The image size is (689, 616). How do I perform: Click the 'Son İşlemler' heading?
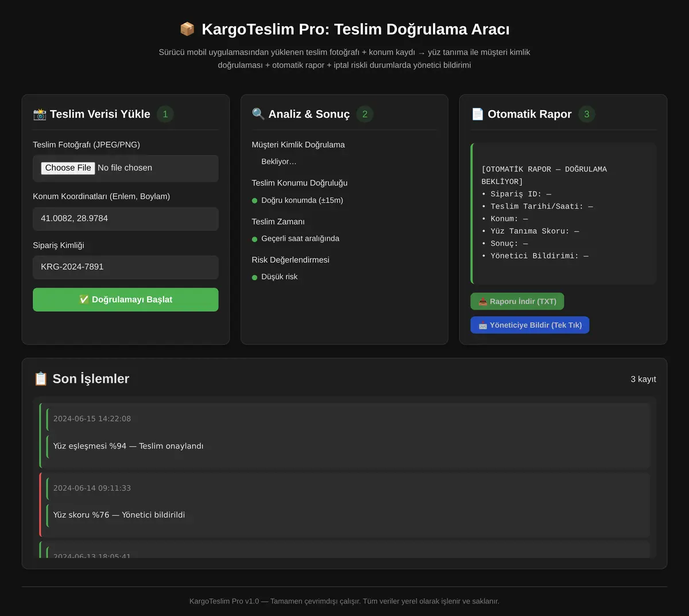91,379
